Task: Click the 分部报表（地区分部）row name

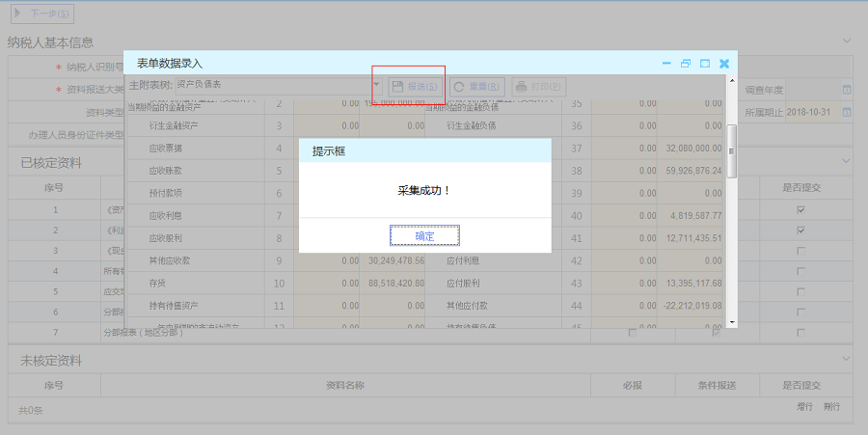Action: pos(144,333)
